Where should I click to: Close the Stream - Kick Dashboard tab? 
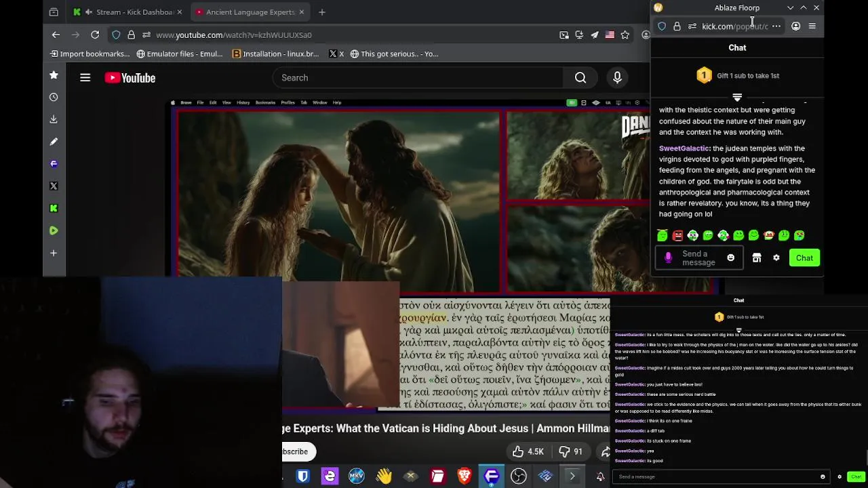[180, 12]
